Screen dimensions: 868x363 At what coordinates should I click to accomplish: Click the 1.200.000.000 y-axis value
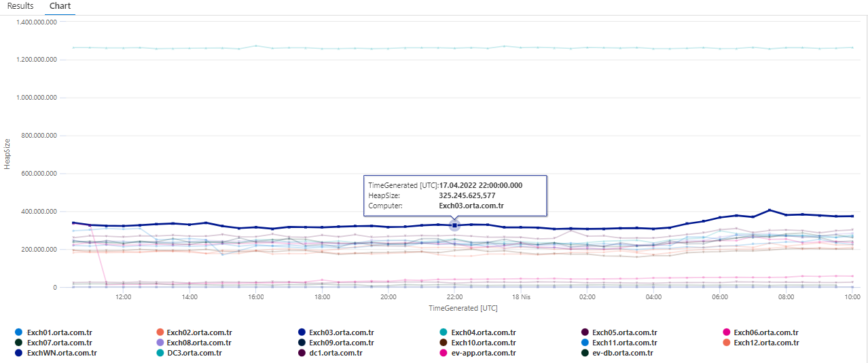tap(37, 60)
